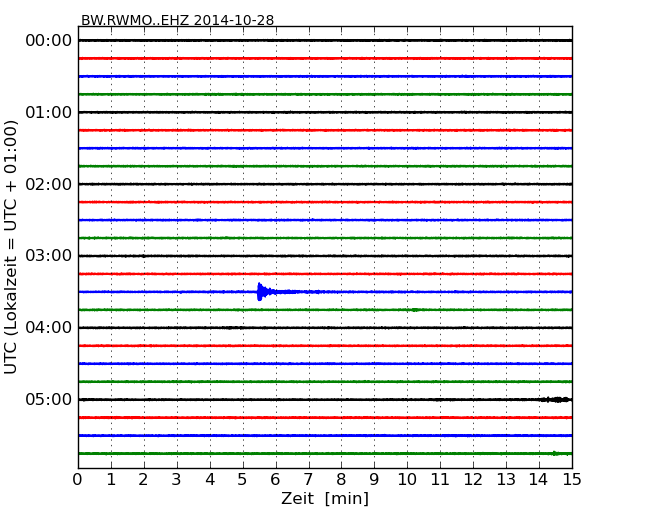The width and height of the screenshot is (650, 520).
Task: Click the 04:00 time label
Action: 49,328
